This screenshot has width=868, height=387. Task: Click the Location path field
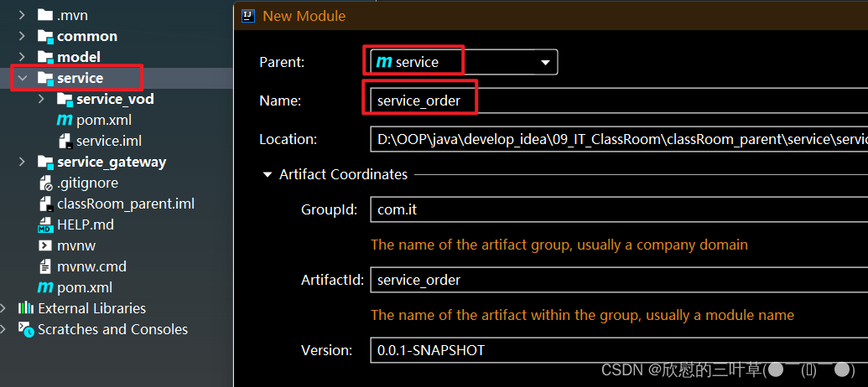pyautogui.click(x=619, y=139)
